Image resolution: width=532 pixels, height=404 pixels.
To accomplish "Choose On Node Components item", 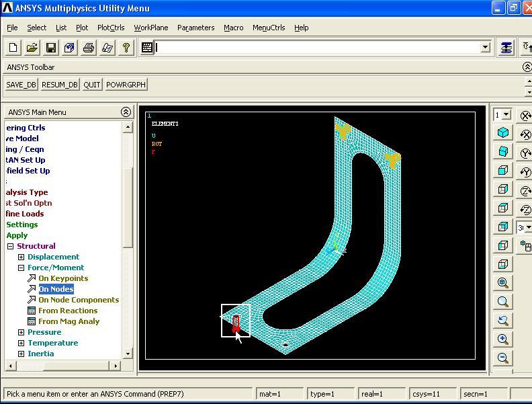I will pos(79,300).
